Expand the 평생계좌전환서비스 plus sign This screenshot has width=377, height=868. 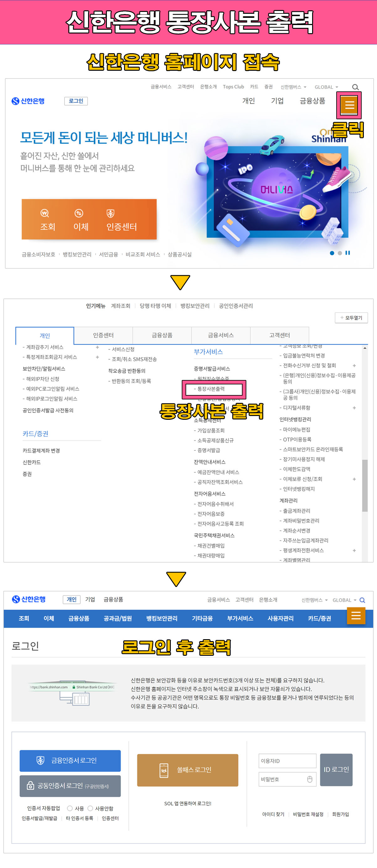(x=354, y=550)
